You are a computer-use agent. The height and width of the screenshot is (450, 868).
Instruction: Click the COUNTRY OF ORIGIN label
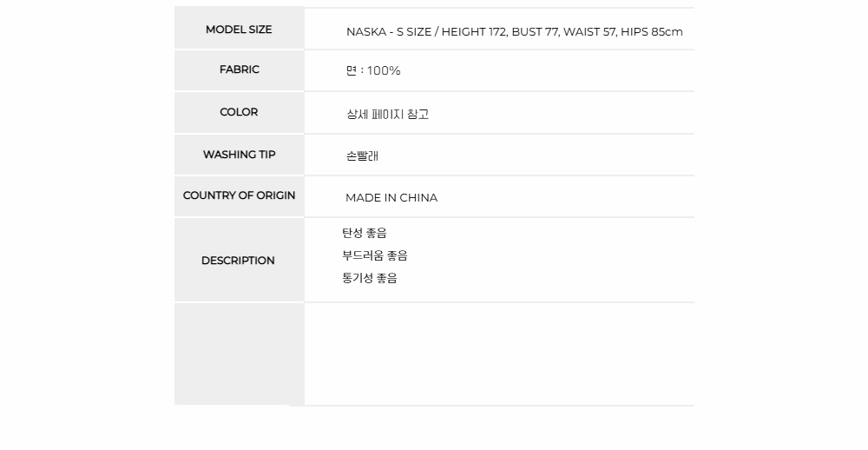240,195
